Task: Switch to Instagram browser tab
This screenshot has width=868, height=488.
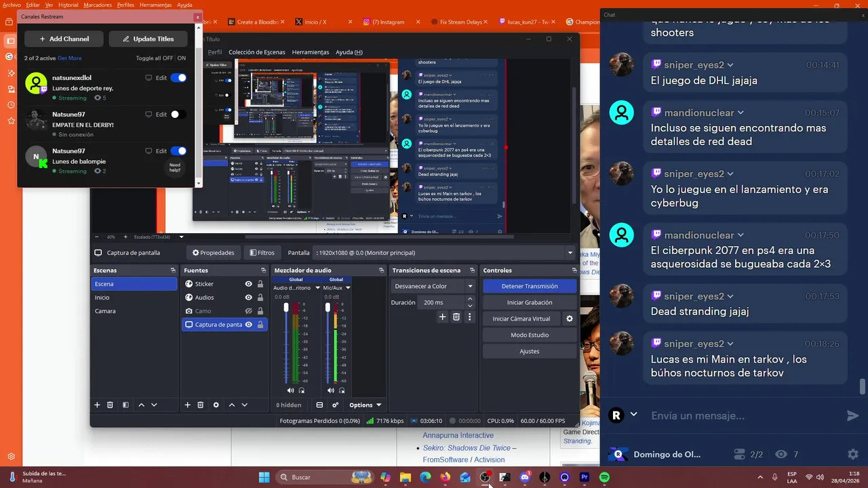Action: coord(387,22)
